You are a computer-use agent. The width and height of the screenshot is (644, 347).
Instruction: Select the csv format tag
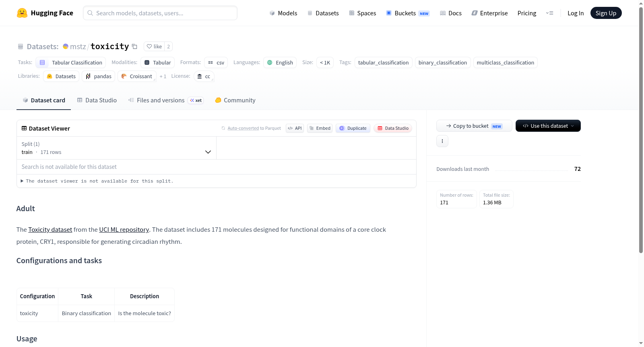pyautogui.click(x=216, y=62)
